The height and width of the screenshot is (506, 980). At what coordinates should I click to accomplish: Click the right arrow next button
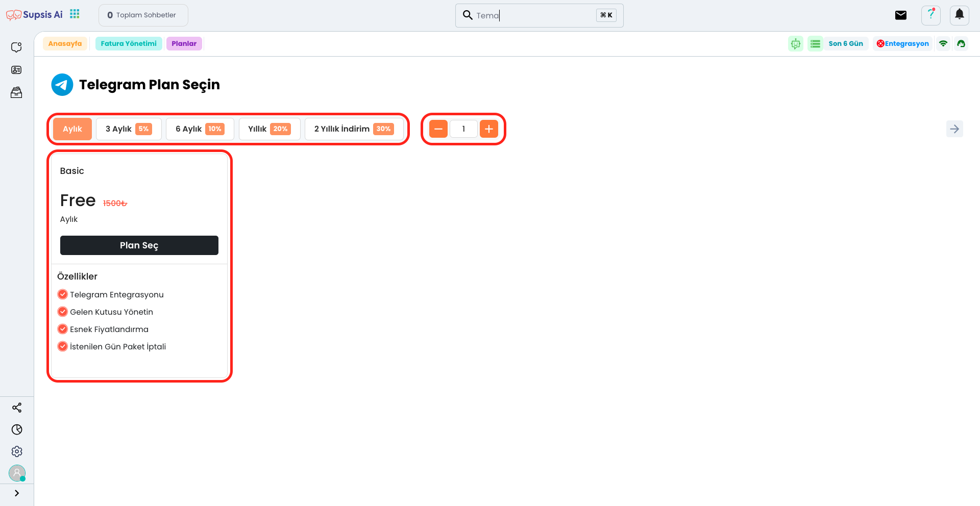tap(954, 129)
